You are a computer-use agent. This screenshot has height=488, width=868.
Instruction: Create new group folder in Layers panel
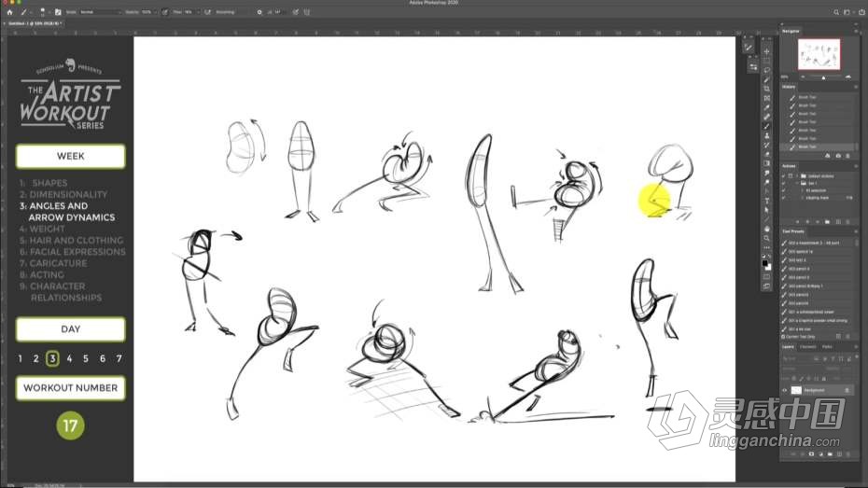point(830,454)
